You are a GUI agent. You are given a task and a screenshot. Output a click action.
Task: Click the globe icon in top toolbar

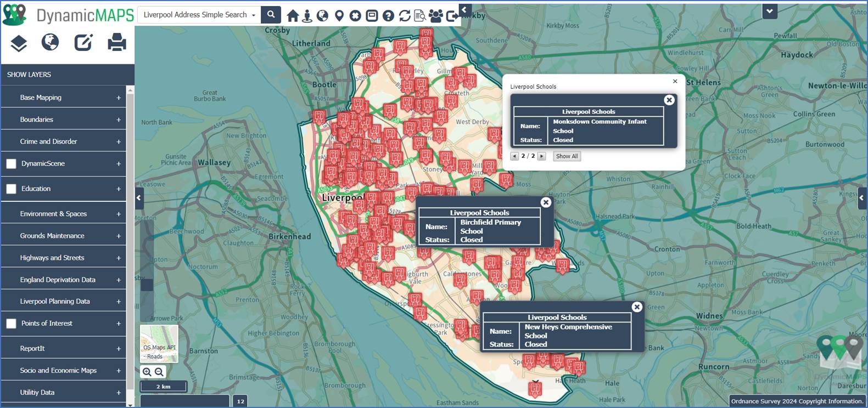point(322,16)
